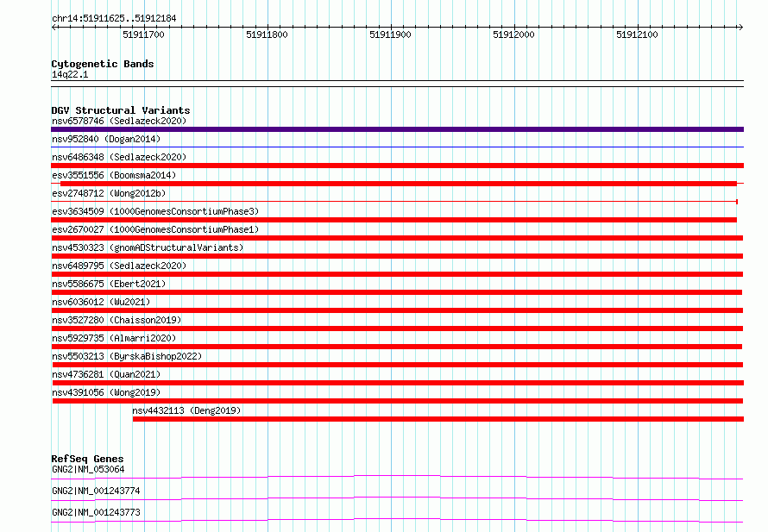Select the GNG2|NM_001243773 transcript label
This screenshot has height=532, width=768.
pyautogui.click(x=96, y=512)
